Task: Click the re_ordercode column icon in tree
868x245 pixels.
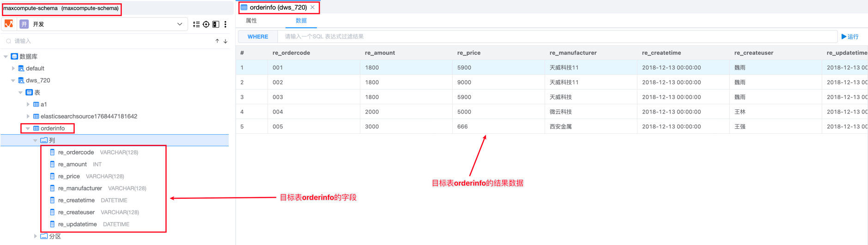Action: click(52, 152)
